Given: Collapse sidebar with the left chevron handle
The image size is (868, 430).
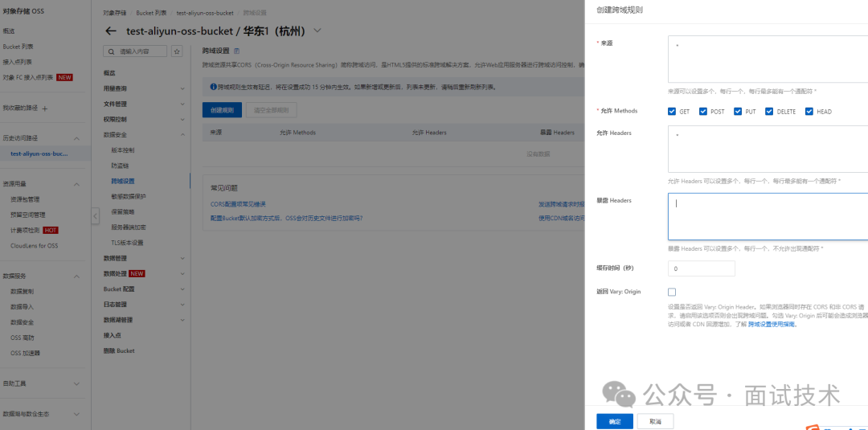Looking at the screenshot, I should pos(95,216).
